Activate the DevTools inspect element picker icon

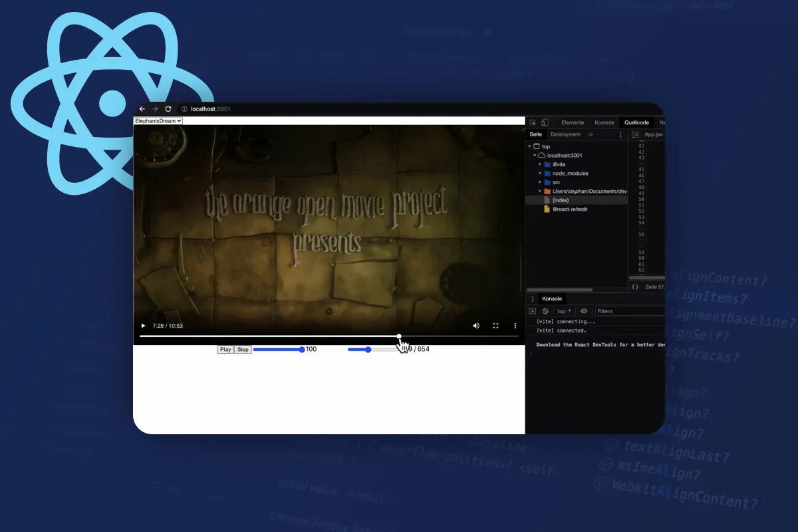click(x=533, y=122)
